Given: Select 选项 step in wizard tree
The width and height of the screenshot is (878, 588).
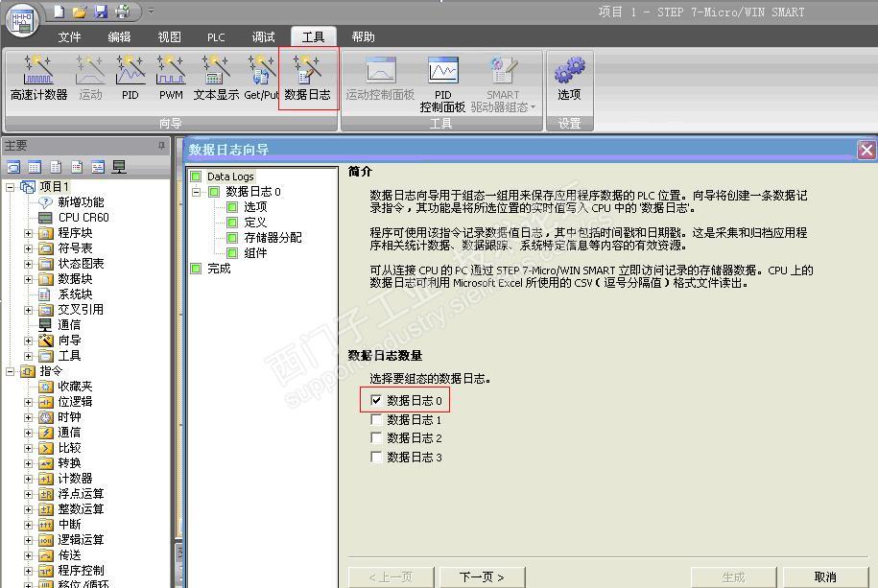Looking at the screenshot, I should click(x=255, y=206).
